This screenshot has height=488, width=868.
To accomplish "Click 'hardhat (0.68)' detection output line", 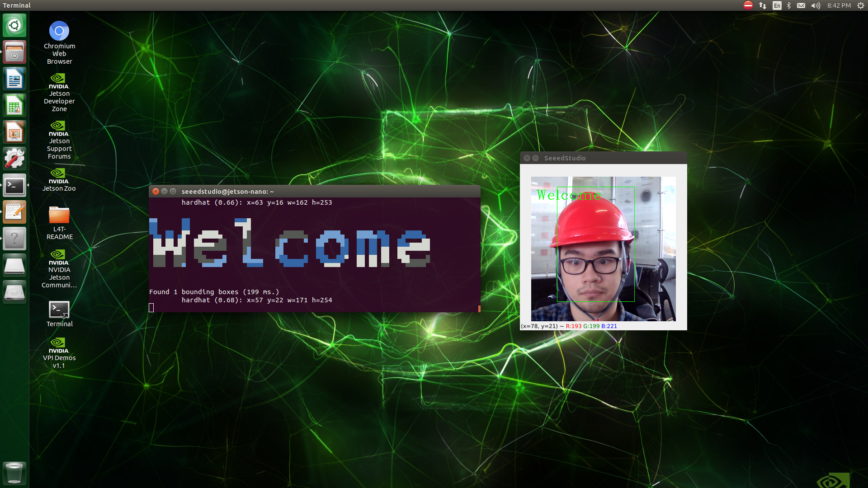I will [x=257, y=300].
